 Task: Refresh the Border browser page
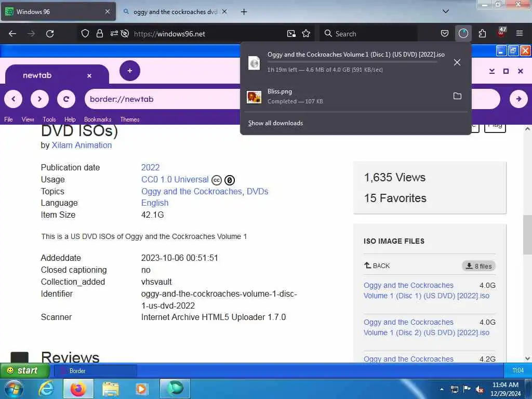coord(66,99)
